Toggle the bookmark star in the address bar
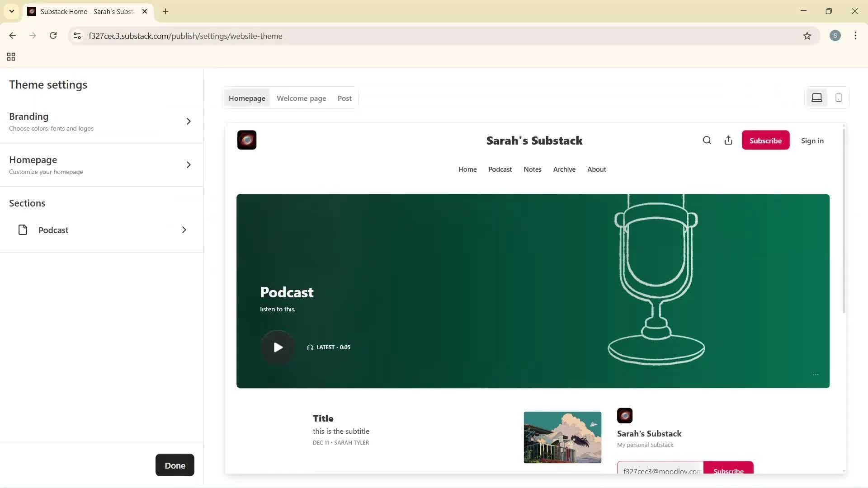The width and height of the screenshot is (868, 488). tap(808, 36)
